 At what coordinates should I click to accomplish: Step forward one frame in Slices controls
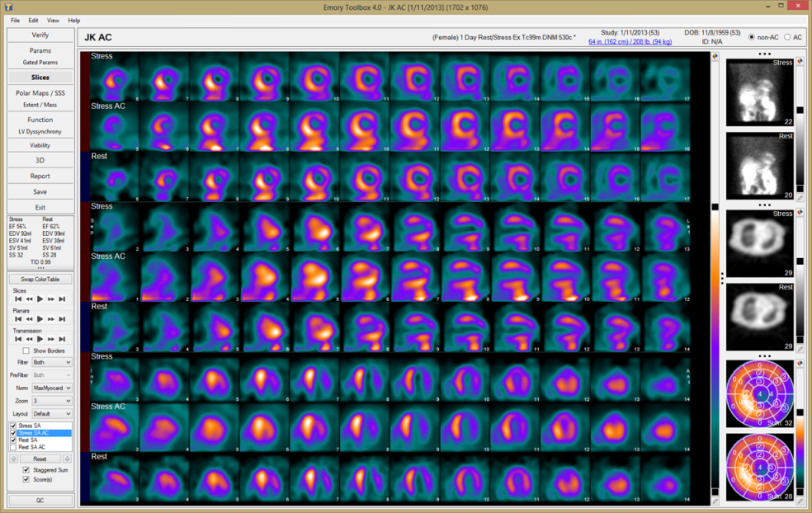point(51,299)
